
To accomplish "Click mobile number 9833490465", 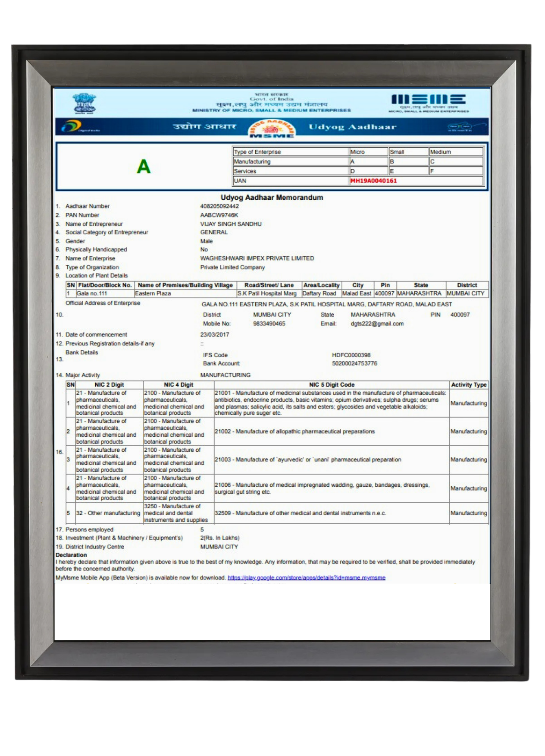I will (269, 324).
